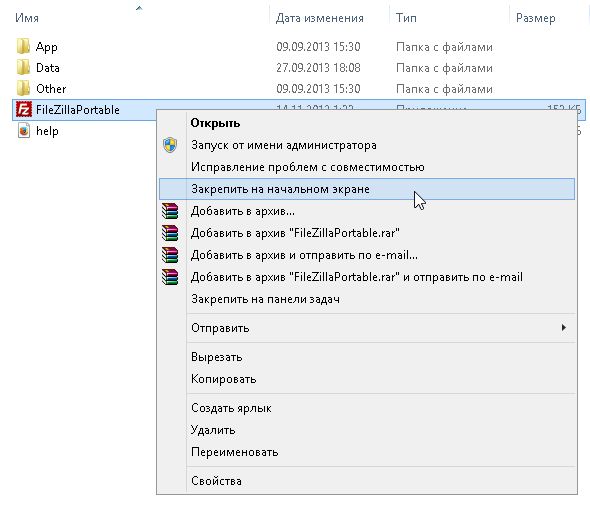Image resolution: width=590 pixels, height=510 pixels.
Task: Select Вырезать in the context menu
Action: tap(367, 357)
